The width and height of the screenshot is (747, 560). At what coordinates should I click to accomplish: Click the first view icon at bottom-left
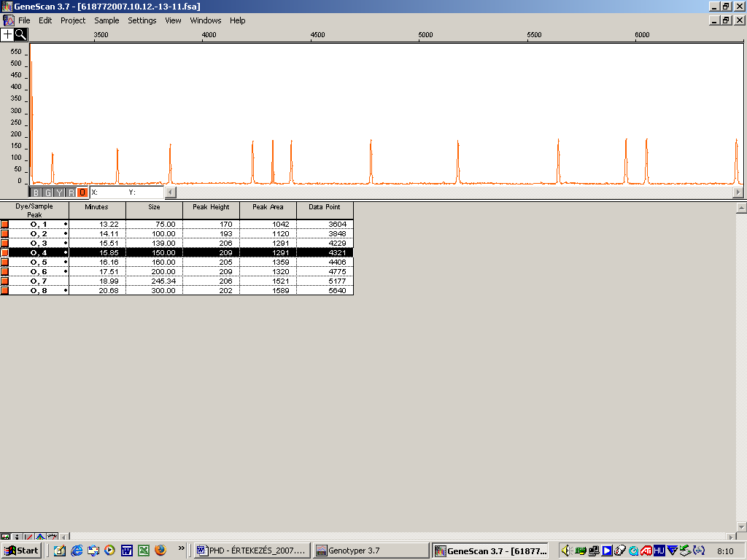click(x=5, y=537)
